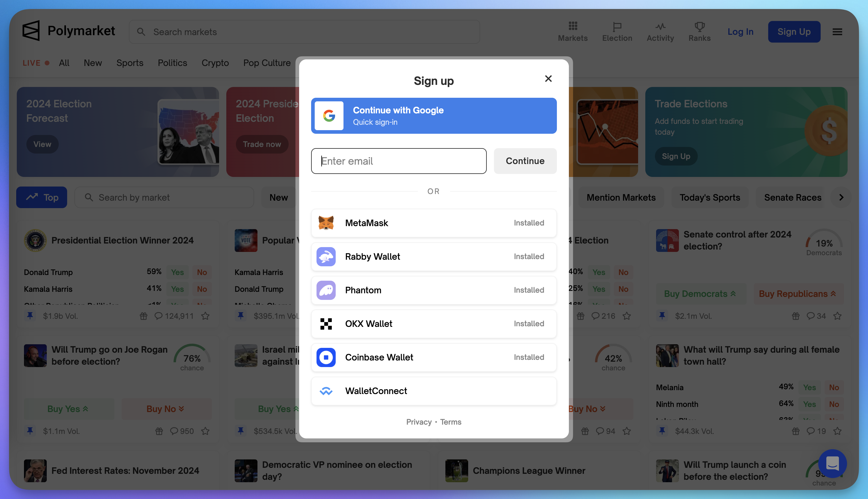Select OKX Wallet option
868x499 pixels.
point(434,324)
